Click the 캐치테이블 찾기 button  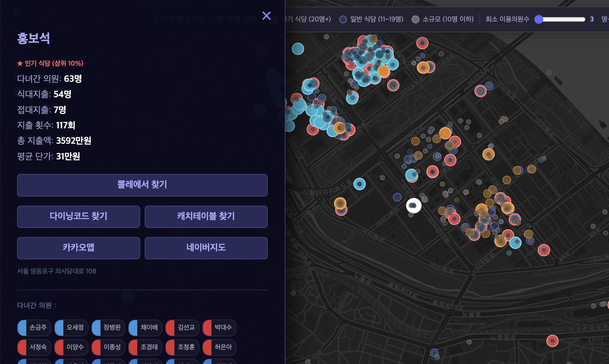pos(206,217)
